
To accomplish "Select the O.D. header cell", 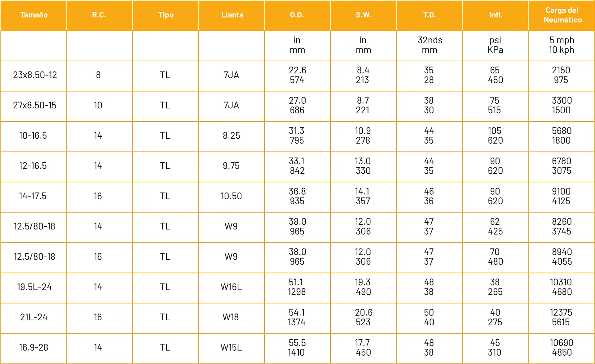I will point(297,15).
